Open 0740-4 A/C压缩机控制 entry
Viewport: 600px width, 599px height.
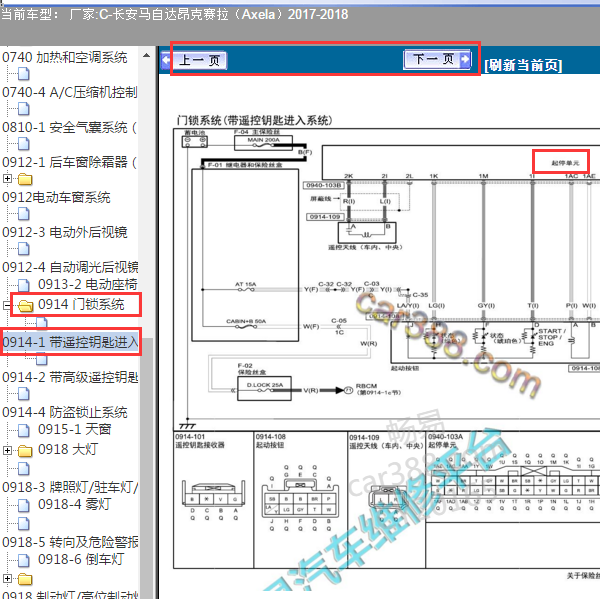[x=69, y=92]
